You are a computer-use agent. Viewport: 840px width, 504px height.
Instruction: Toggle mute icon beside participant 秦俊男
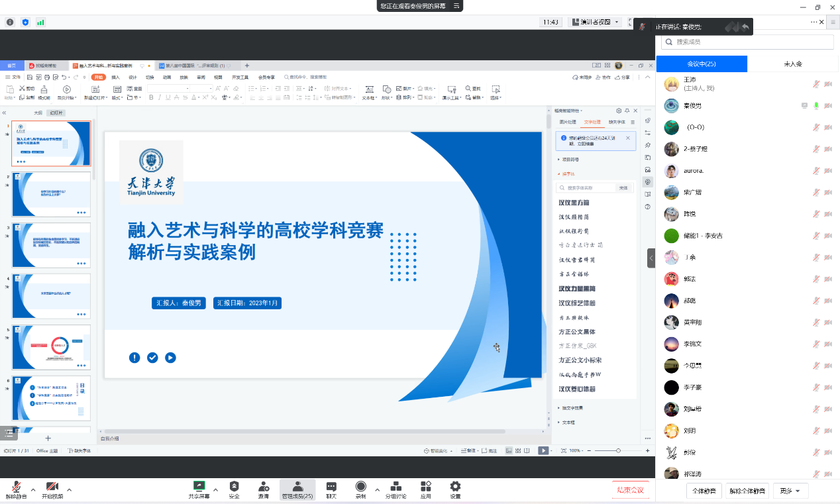816,106
